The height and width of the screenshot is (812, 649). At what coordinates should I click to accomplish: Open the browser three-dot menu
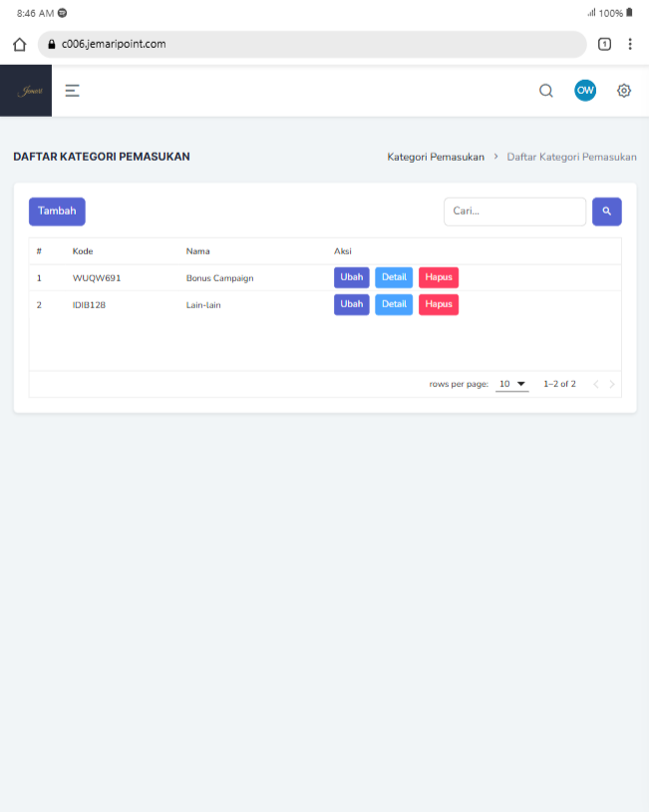coord(630,44)
